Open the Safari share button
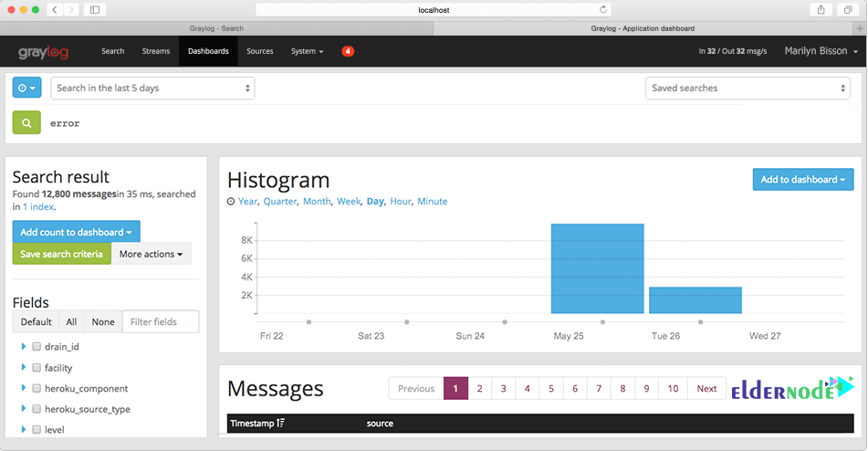The height and width of the screenshot is (451, 868). [x=821, y=9]
